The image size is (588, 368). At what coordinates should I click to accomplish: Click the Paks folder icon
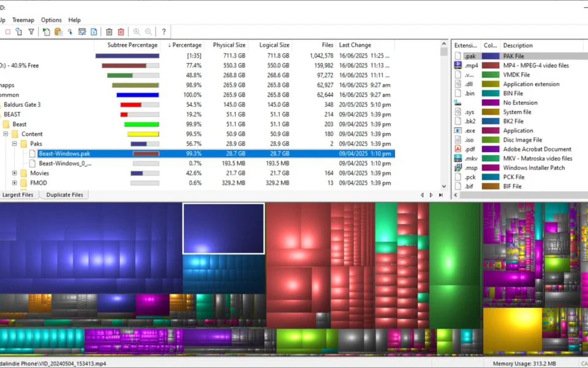24,144
